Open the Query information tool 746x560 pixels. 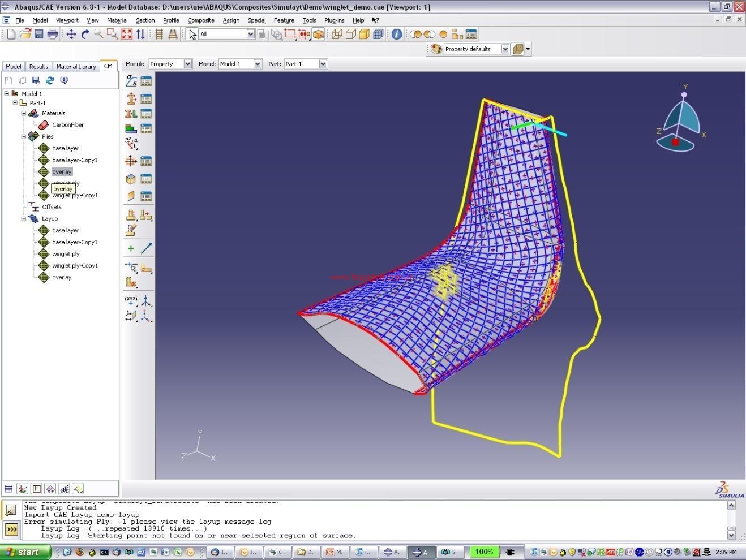pos(397,35)
